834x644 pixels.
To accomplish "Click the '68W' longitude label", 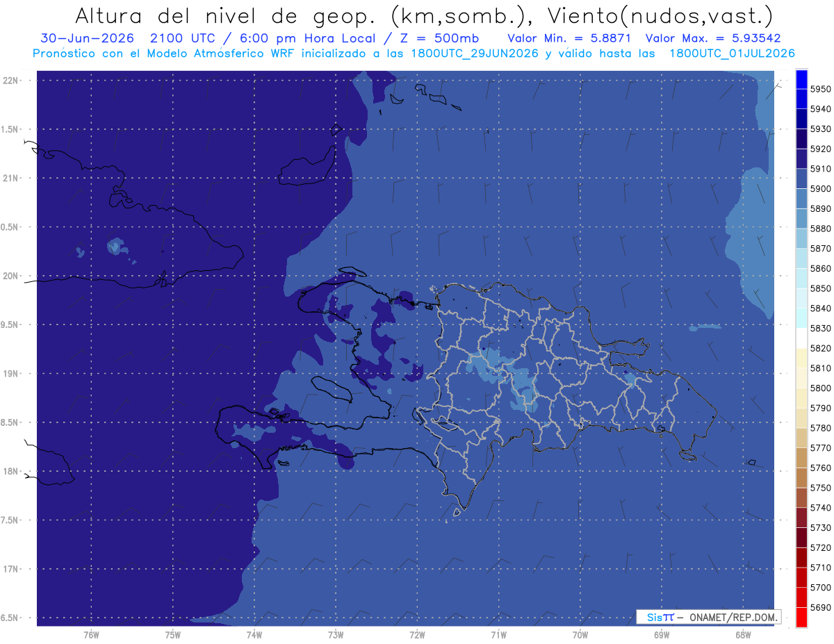I will coord(742,635).
